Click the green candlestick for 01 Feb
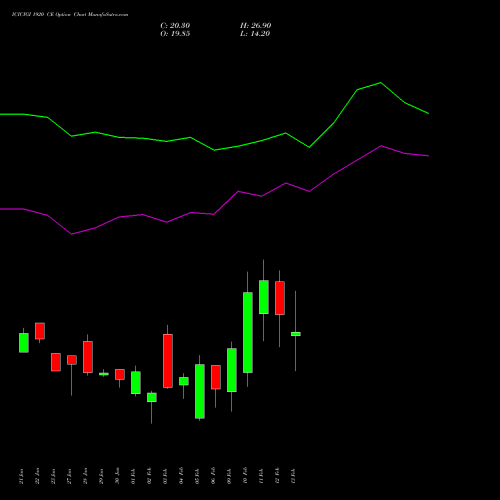 (136, 382)
